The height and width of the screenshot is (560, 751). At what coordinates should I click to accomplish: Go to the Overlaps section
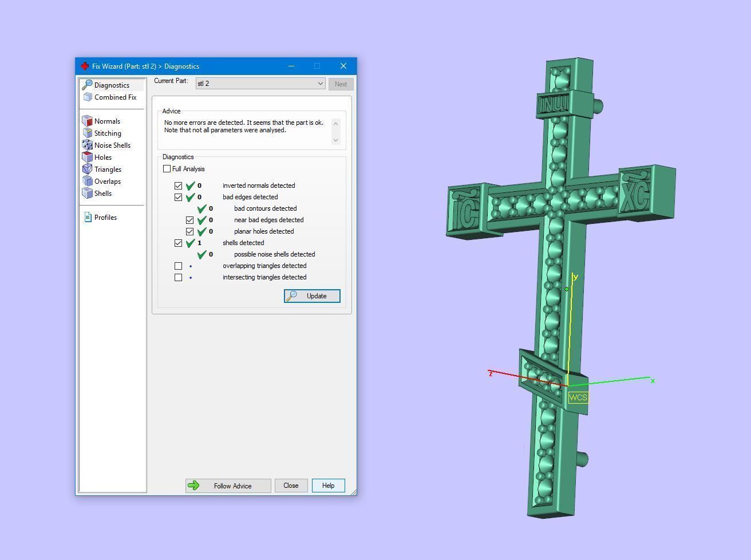[108, 182]
